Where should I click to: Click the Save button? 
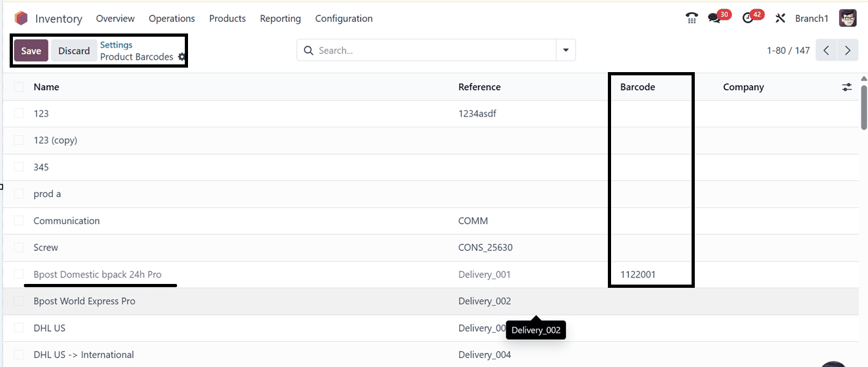[x=31, y=51]
